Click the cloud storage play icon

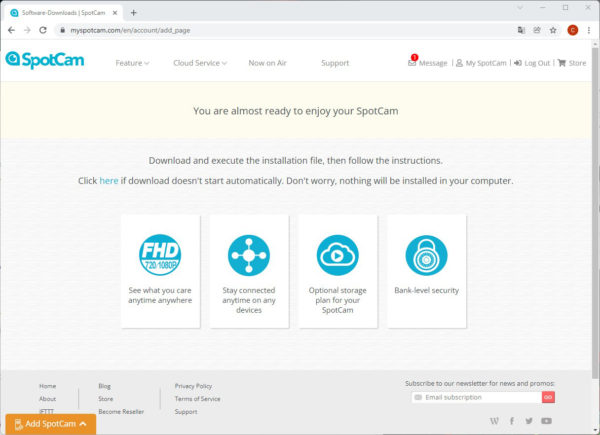[x=338, y=255]
